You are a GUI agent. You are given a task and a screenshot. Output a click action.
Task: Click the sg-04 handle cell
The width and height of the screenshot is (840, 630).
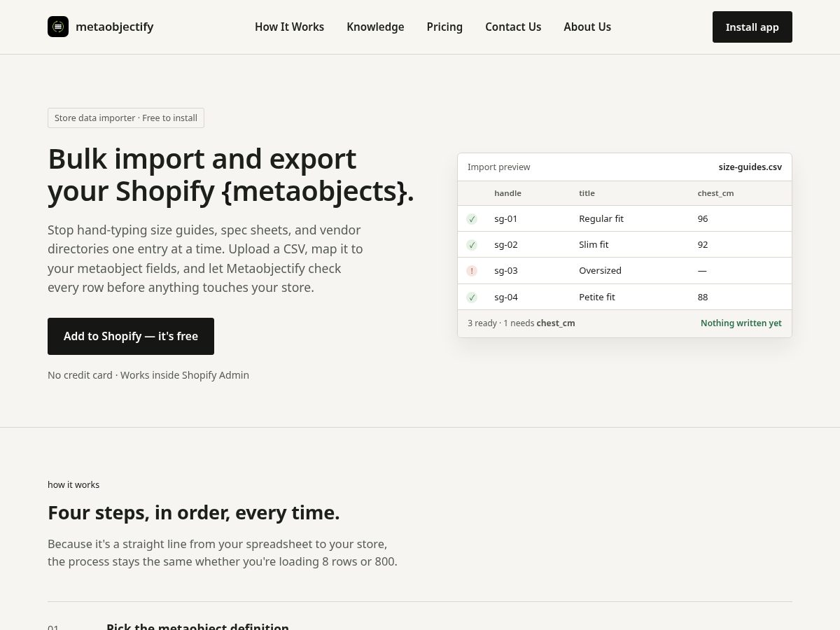click(x=506, y=297)
